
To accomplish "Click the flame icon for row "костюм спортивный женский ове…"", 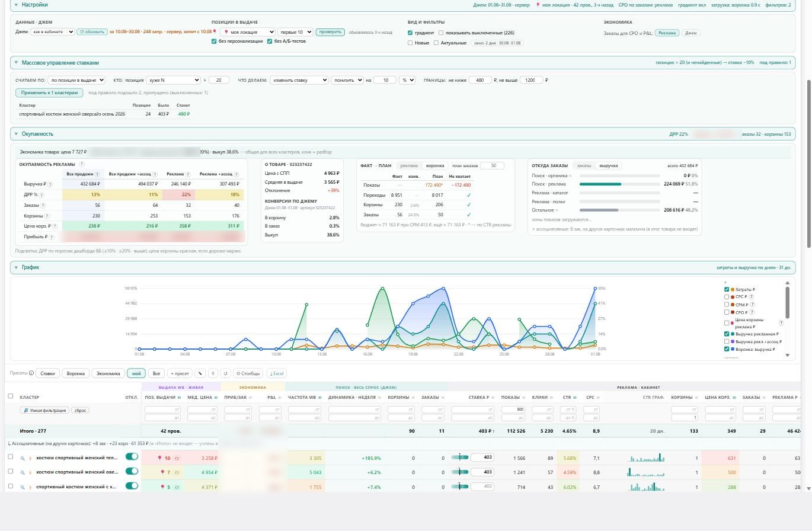I will point(30,473).
